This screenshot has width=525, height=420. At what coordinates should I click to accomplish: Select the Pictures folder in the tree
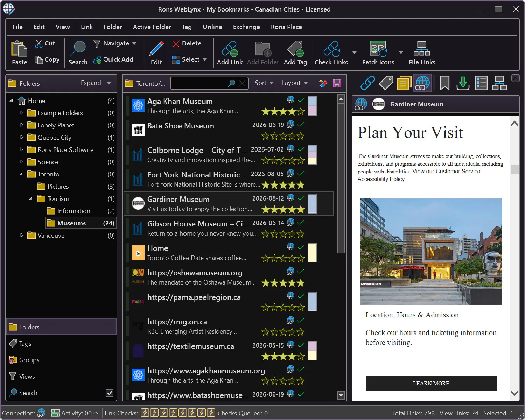point(58,187)
